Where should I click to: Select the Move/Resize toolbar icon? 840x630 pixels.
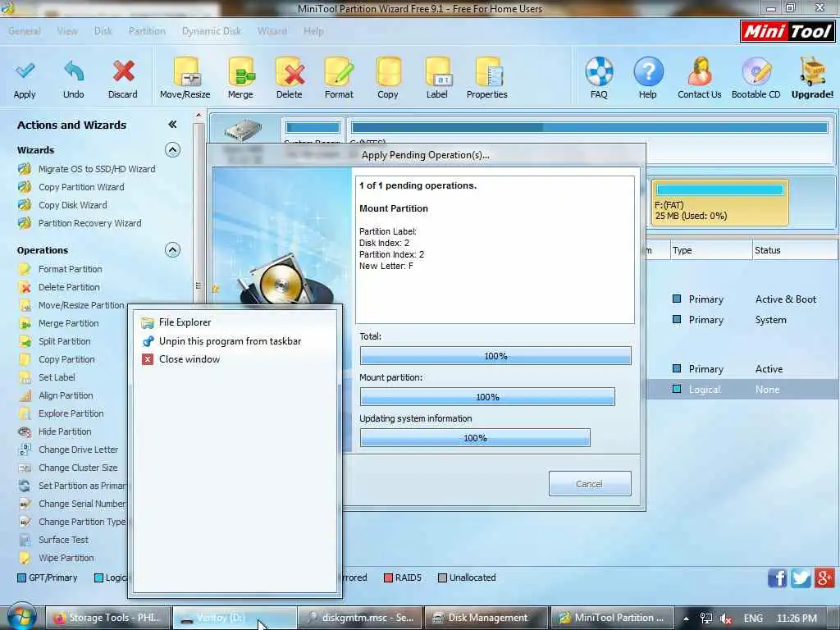click(185, 72)
